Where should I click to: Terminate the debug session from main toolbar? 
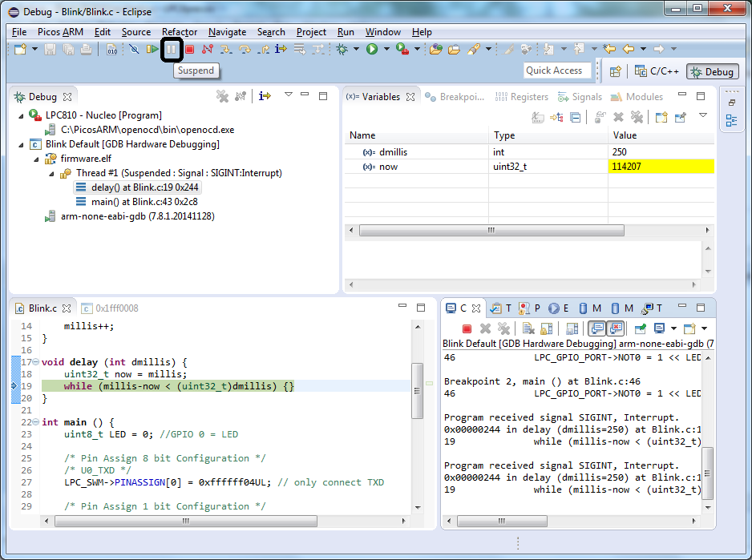[189, 49]
